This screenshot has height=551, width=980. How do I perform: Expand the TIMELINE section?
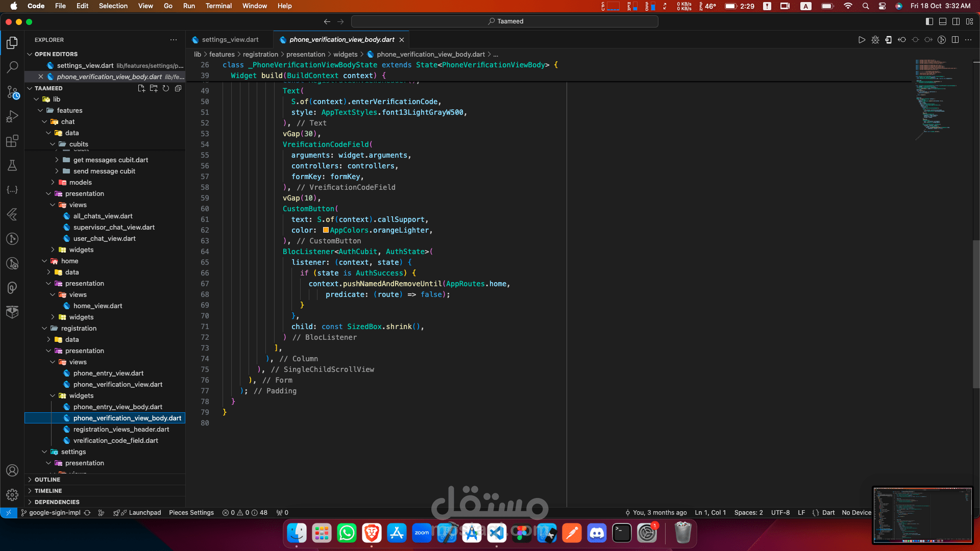point(48,491)
